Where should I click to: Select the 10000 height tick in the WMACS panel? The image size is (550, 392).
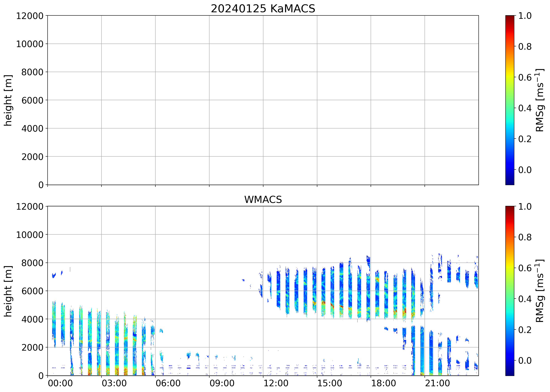tap(30, 235)
